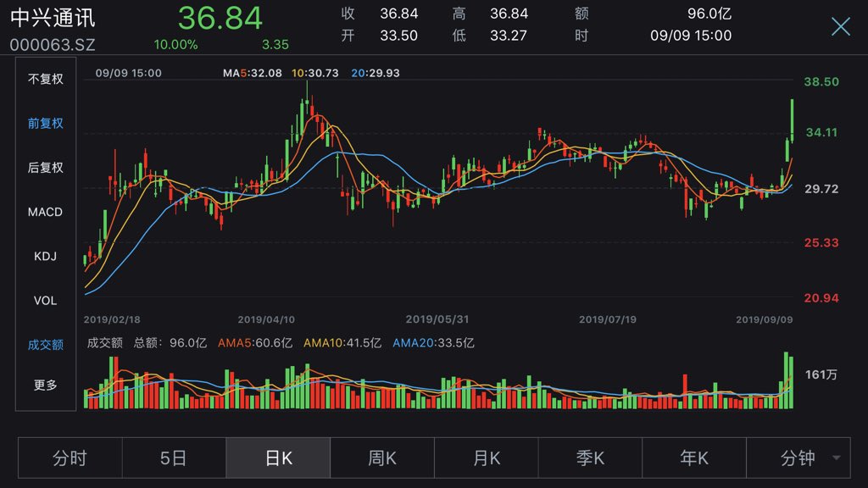Click the 25.33 price axis label
Screen dimensions: 868x488
coord(821,243)
